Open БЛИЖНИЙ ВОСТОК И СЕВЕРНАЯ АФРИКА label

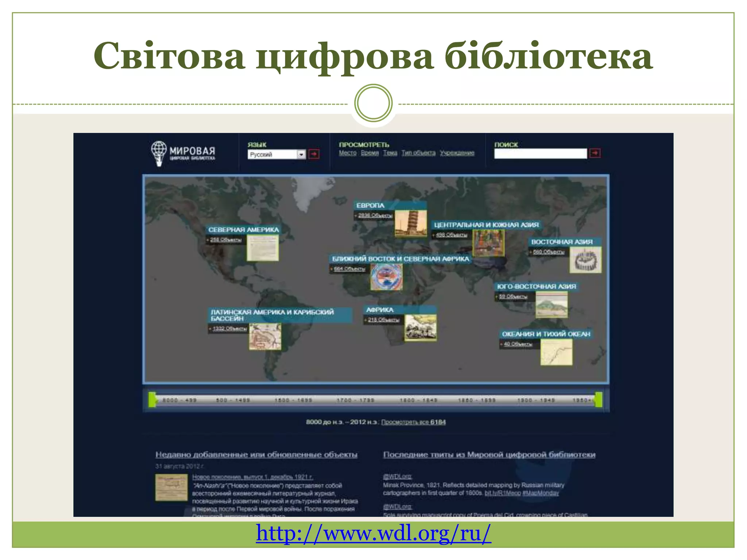tap(400, 259)
